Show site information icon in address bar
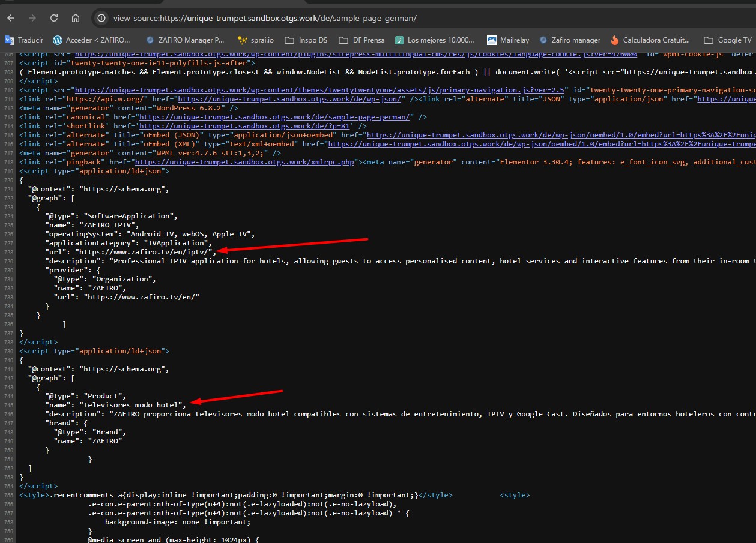Viewport: 756px width, 543px height. click(101, 18)
